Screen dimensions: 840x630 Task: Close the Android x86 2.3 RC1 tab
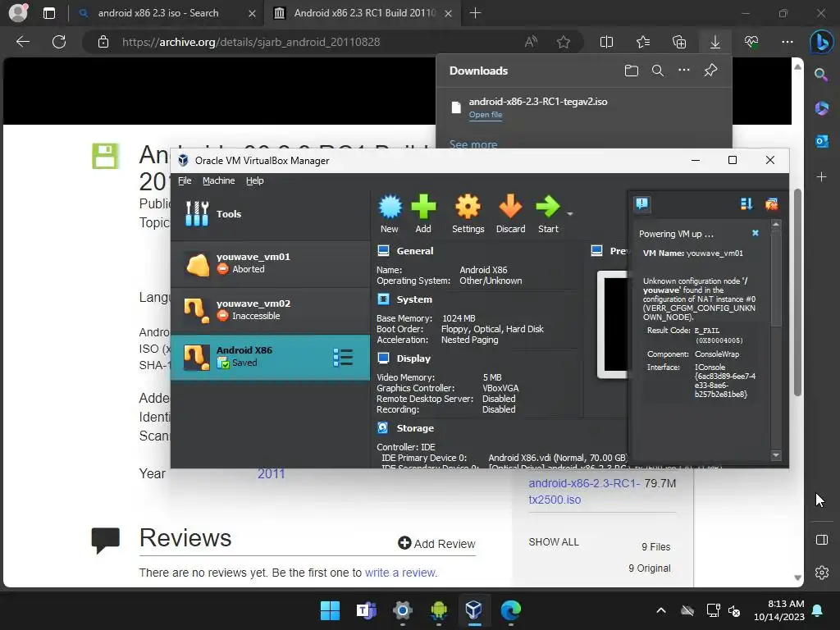pos(449,13)
